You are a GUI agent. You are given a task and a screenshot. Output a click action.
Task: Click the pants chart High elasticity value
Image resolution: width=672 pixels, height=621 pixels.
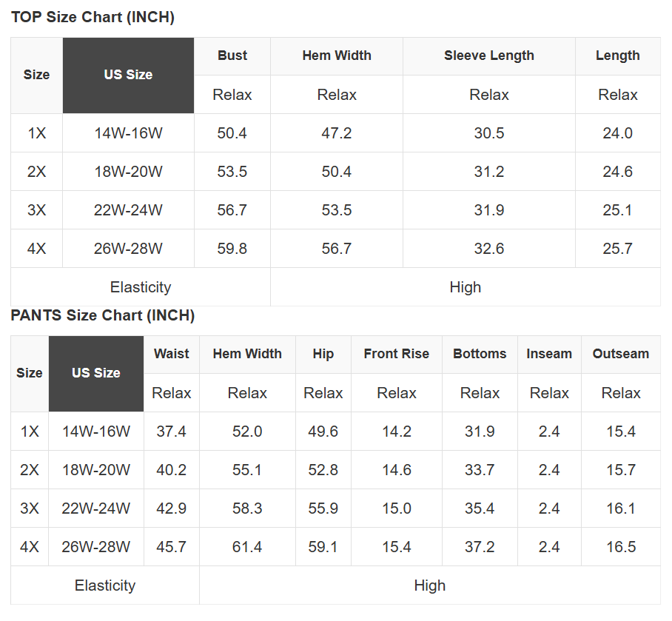tap(429, 585)
